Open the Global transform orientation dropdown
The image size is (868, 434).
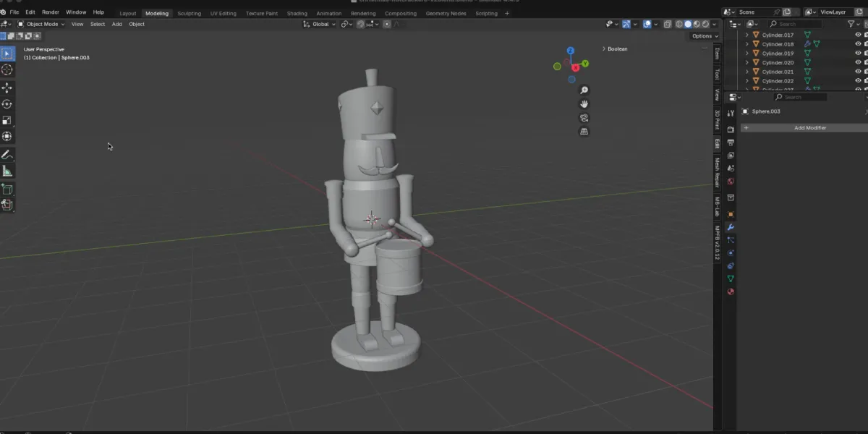click(x=318, y=24)
